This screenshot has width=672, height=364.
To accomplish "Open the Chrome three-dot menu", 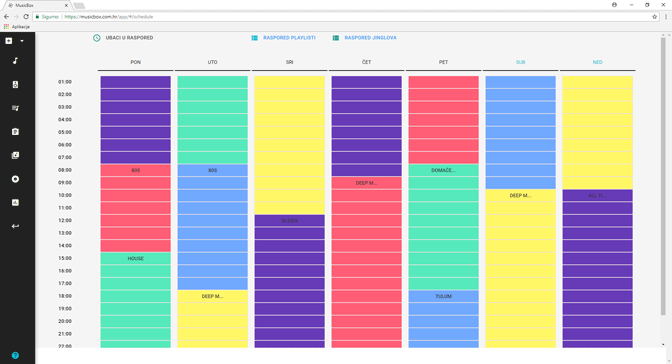I will [666, 17].
